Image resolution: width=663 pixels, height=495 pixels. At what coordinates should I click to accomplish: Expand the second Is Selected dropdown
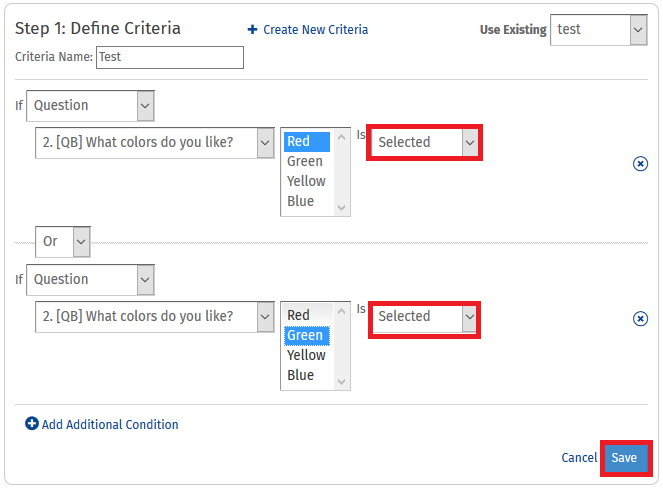click(425, 316)
